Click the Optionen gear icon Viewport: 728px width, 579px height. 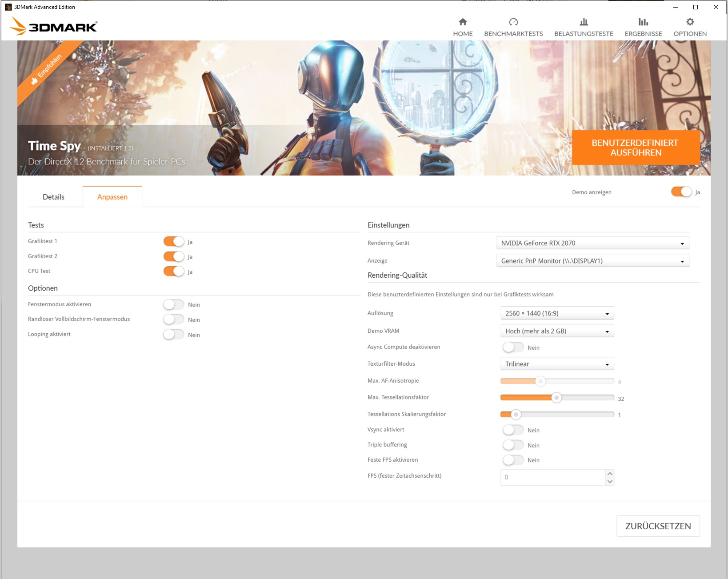point(690,22)
